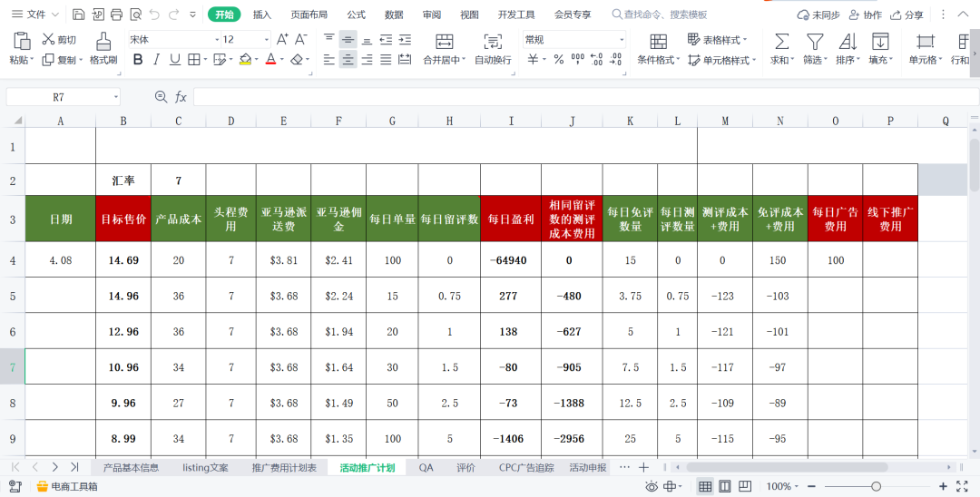Click the 电商工具箱 button in status bar
The height and width of the screenshot is (497, 980).
(x=66, y=487)
